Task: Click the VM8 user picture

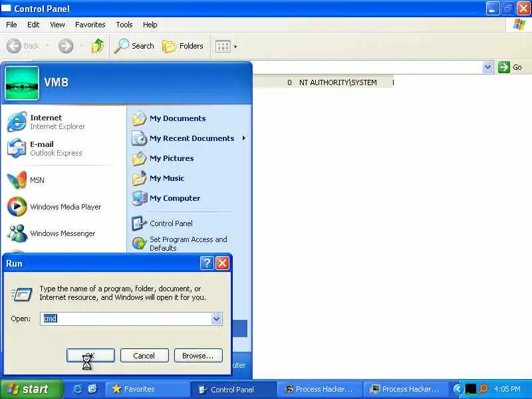Action: coord(22,82)
